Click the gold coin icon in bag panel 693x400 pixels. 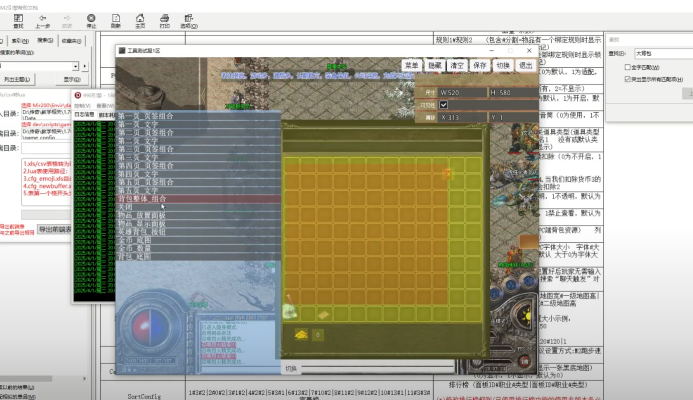pyautogui.click(x=300, y=334)
